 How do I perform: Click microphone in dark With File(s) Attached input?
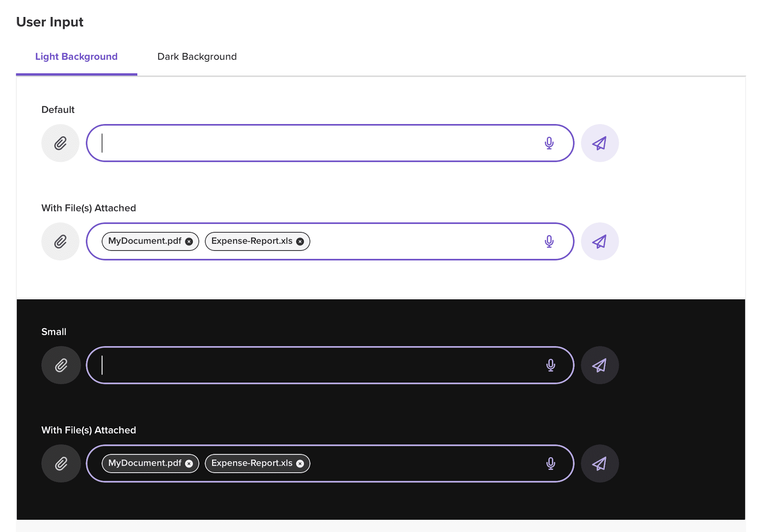pos(551,463)
